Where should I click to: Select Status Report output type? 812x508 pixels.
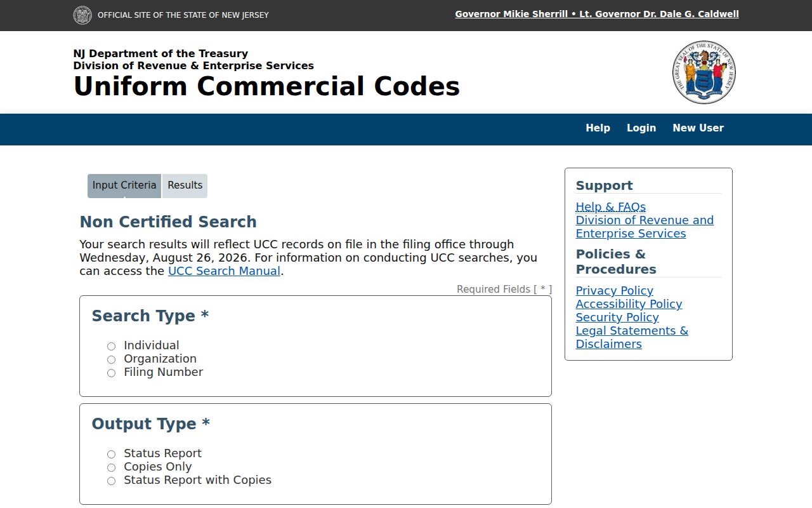pyautogui.click(x=111, y=454)
